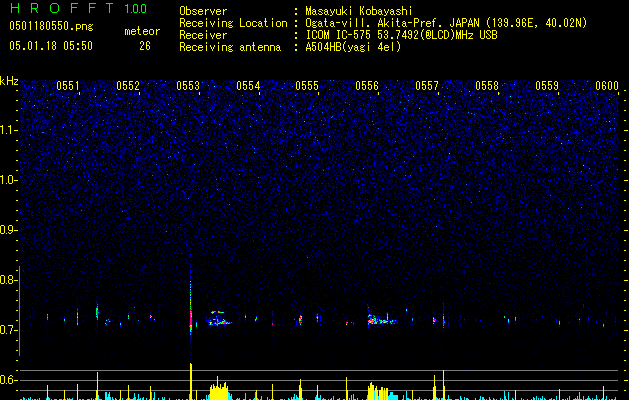Click the 0559 time marker
Viewport: 629px width, 400px height.
click(547, 86)
